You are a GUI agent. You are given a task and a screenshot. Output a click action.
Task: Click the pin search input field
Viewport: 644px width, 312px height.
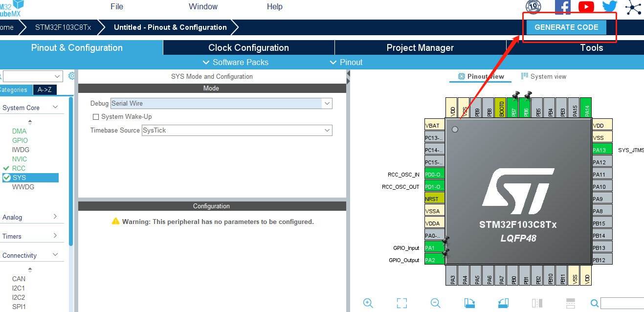tap(622, 303)
